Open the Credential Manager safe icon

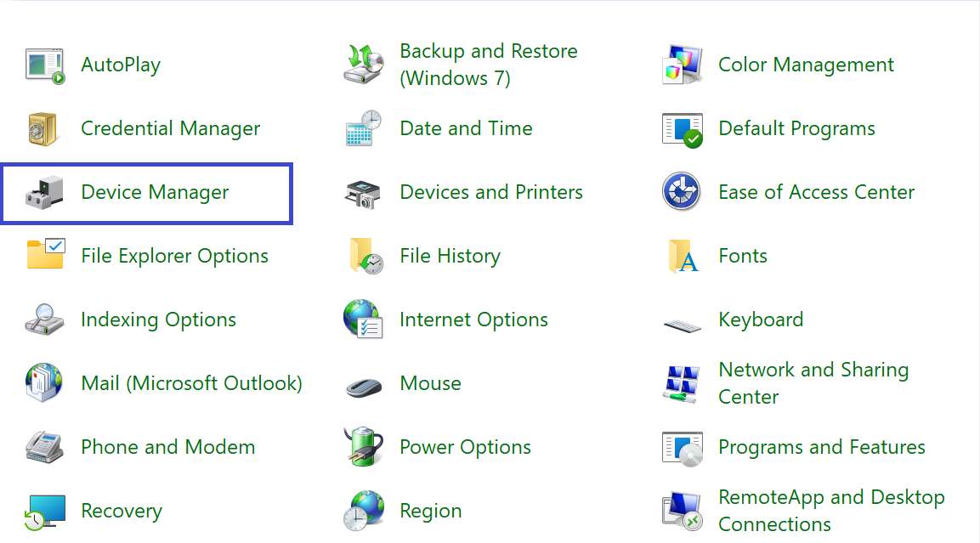pyautogui.click(x=42, y=129)
